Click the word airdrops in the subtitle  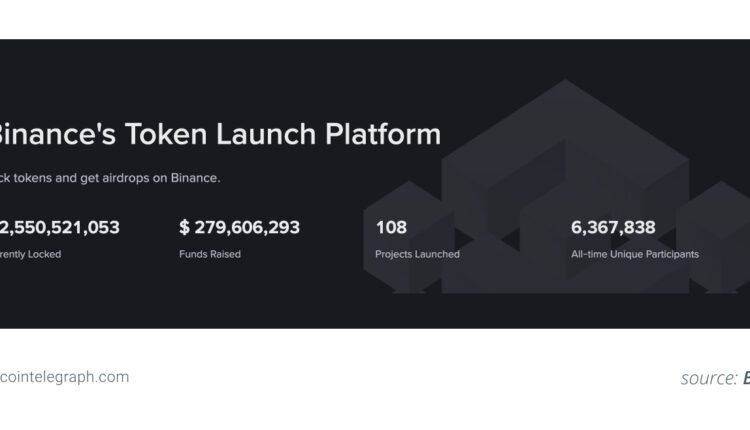click(108, 178)
